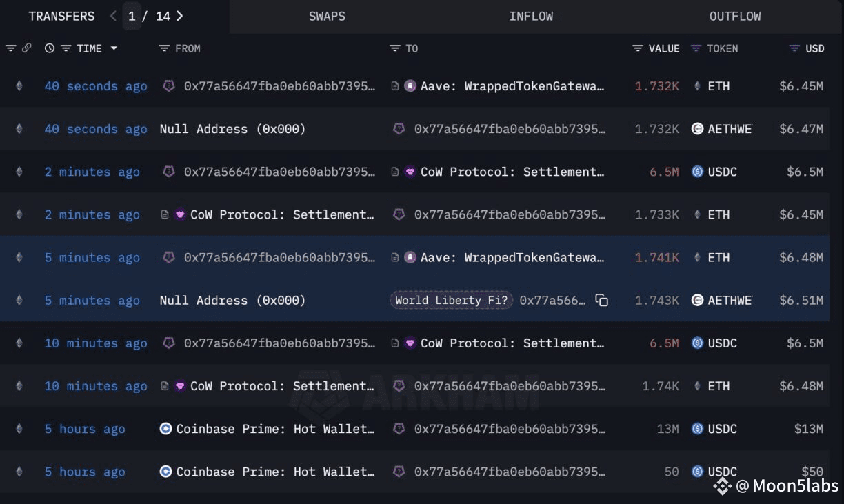The width and height of the screenshot is (844, 504).
Task: Click Ethereum chain icon in first row
Action: click(x=19, y=86)
